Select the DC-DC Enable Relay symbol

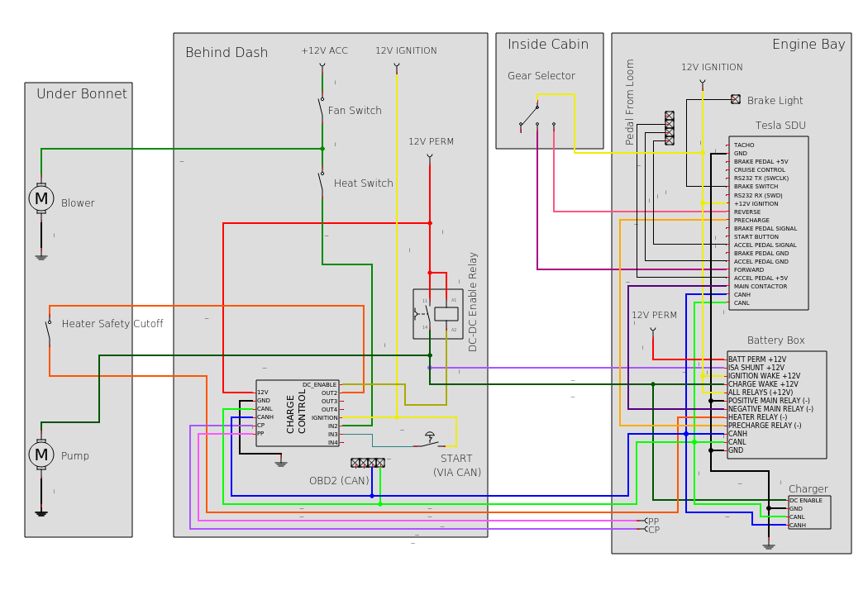coord(438,314)
